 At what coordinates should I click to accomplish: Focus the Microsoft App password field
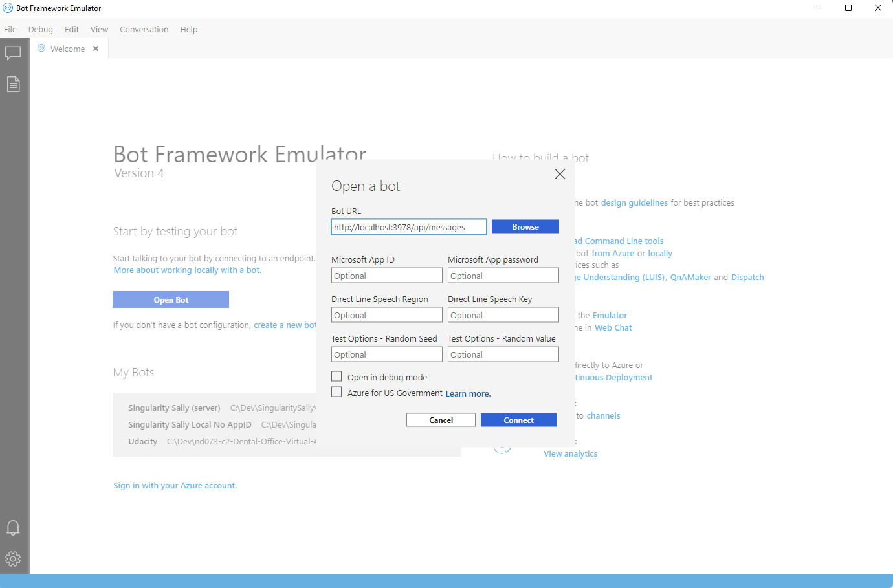(x=503, y=276)
